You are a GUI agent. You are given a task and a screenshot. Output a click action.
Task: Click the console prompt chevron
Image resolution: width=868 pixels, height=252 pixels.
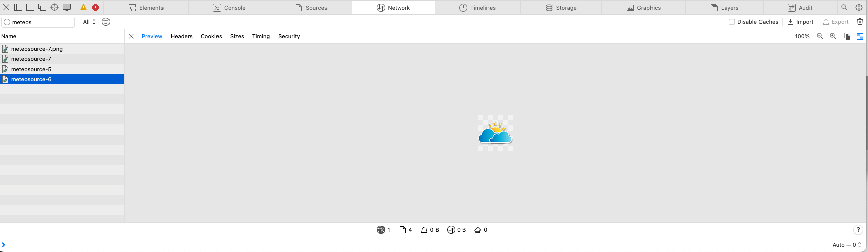3,245
